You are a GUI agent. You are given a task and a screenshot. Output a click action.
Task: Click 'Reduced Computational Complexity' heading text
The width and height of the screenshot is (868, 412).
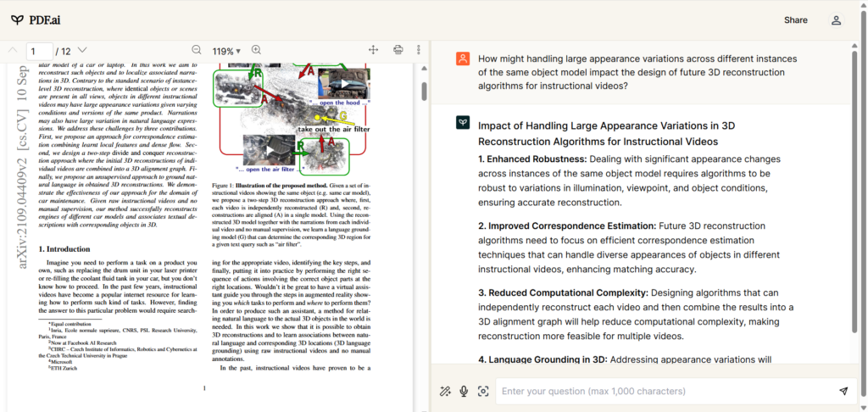coord(563,292)
